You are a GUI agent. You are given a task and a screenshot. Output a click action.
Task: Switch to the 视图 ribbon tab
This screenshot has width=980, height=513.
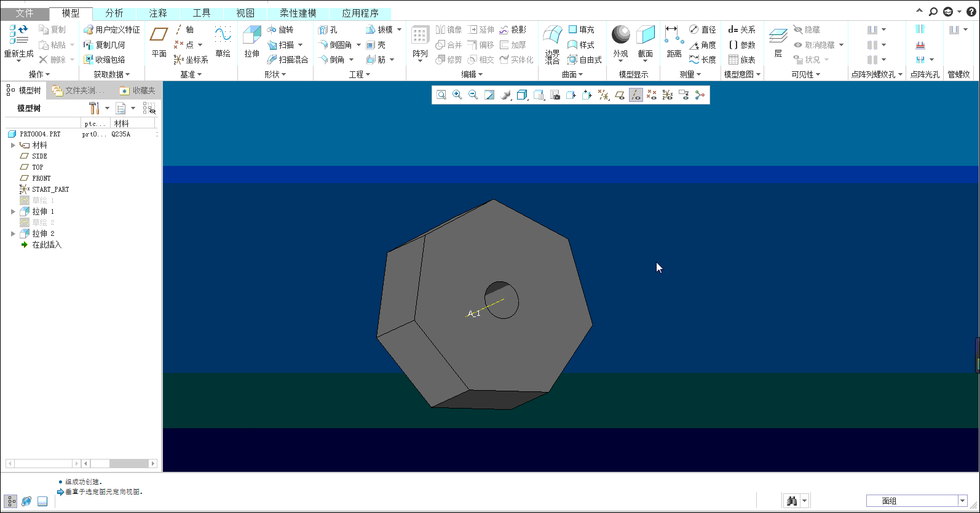(x=245, y=13)
